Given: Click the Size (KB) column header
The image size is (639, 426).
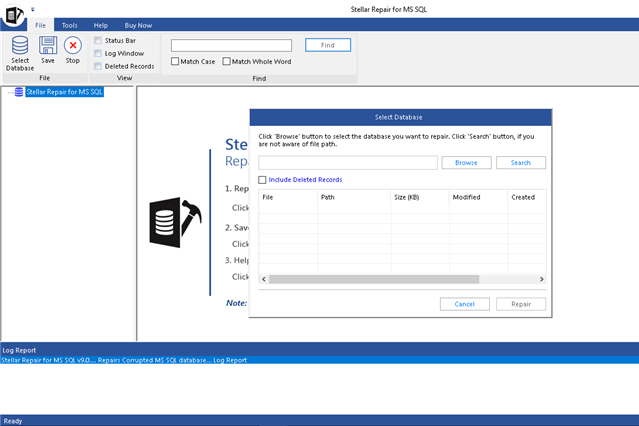Looking at the screenshot, I should 420,197.
